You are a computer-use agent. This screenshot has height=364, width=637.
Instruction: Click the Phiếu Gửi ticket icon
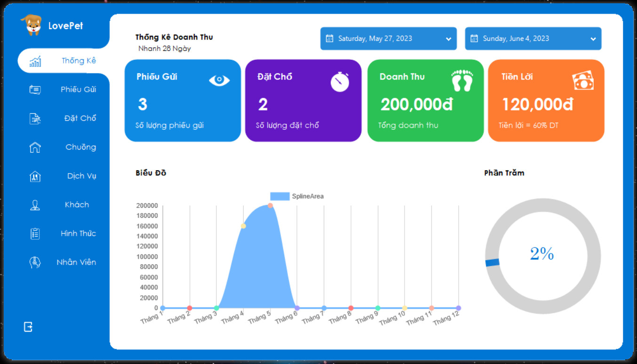coord(35,90)
